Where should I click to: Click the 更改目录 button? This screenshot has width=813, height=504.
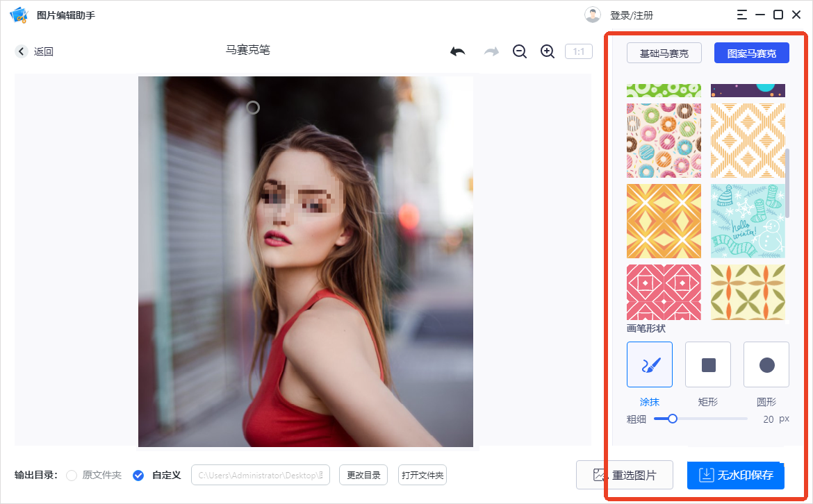(363, 475)
